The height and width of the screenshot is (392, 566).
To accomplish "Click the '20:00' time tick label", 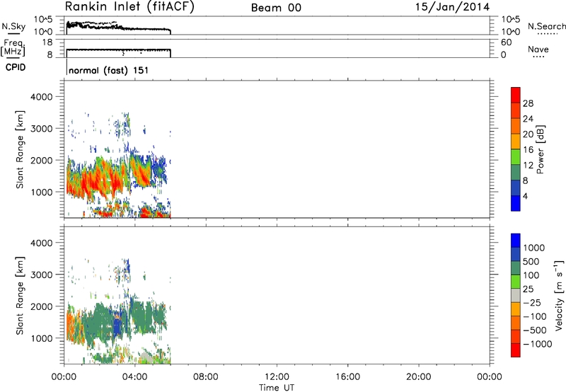I will click(x=418, y=377).
